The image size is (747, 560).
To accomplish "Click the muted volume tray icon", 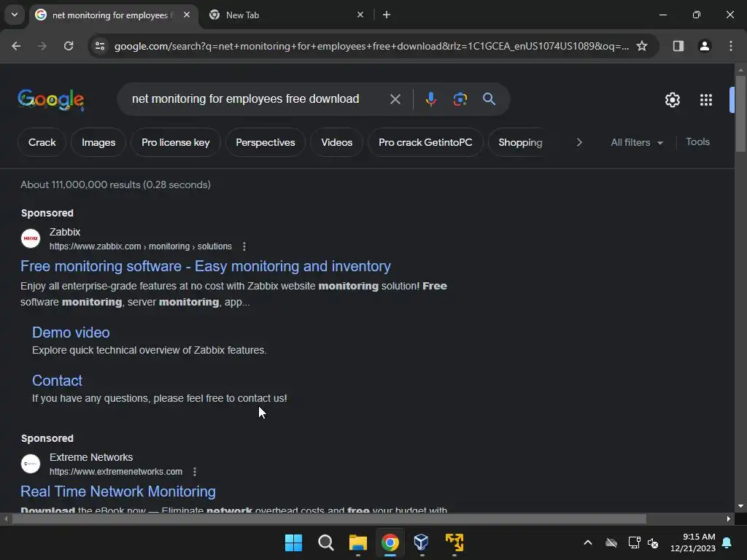I will 653,542.
